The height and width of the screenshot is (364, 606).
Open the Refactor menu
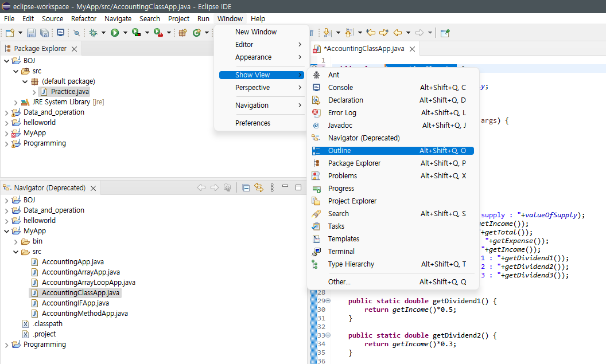coord(83,18)
